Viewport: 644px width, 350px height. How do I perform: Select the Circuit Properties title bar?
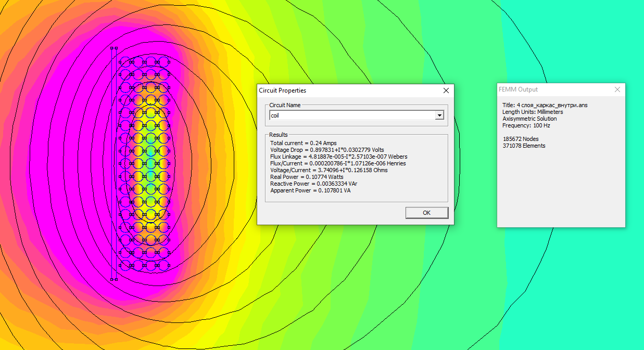356,90
